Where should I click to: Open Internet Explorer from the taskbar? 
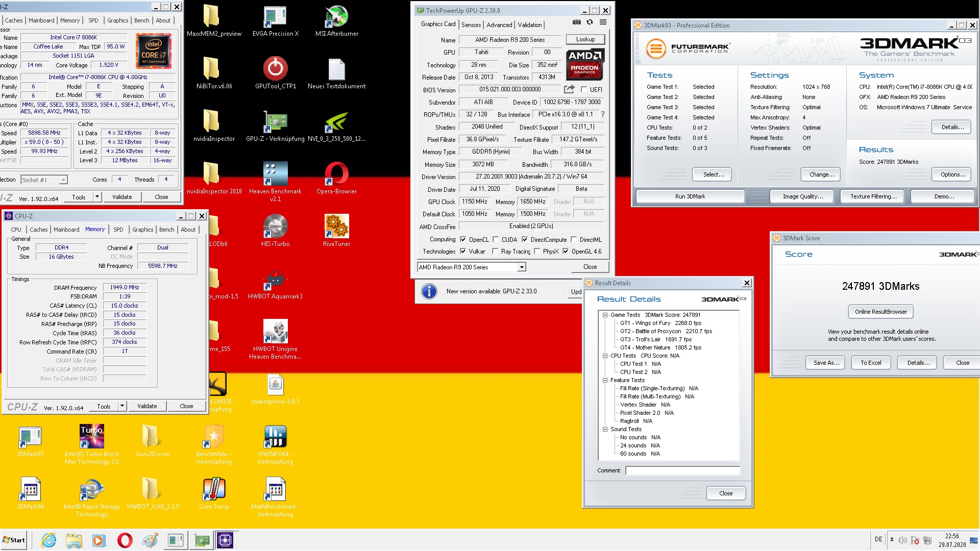tap(49, 540)
